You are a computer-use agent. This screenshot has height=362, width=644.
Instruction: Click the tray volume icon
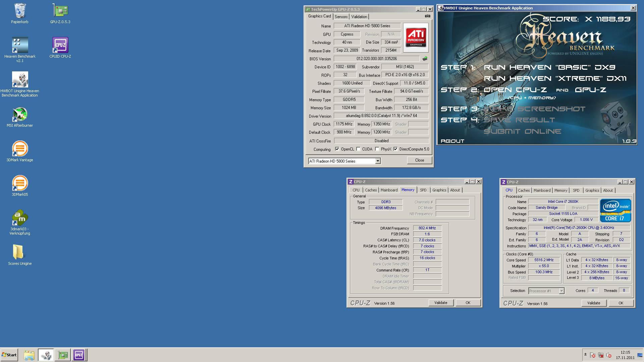point(609,355)
